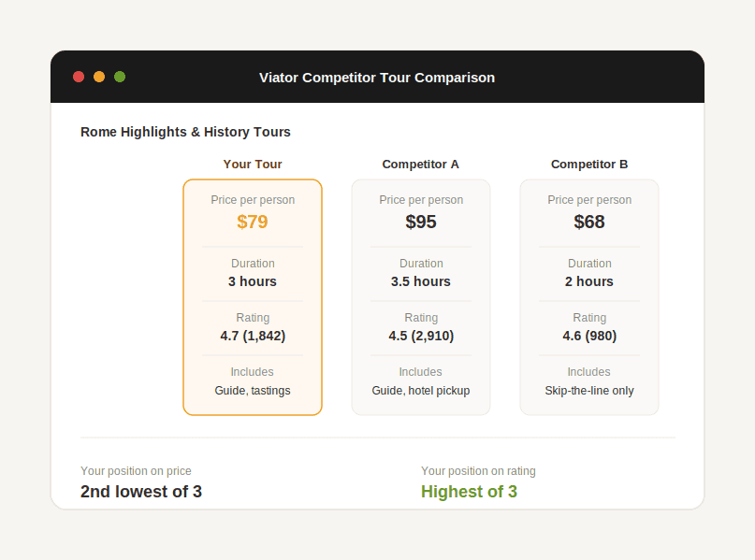Click the red close window dot

click(x=79, y=77)
